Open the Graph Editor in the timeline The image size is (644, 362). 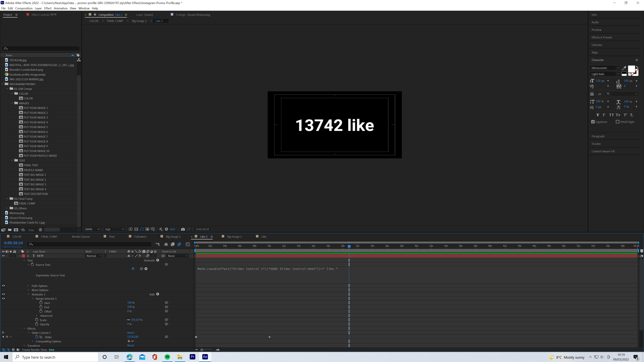188,244
